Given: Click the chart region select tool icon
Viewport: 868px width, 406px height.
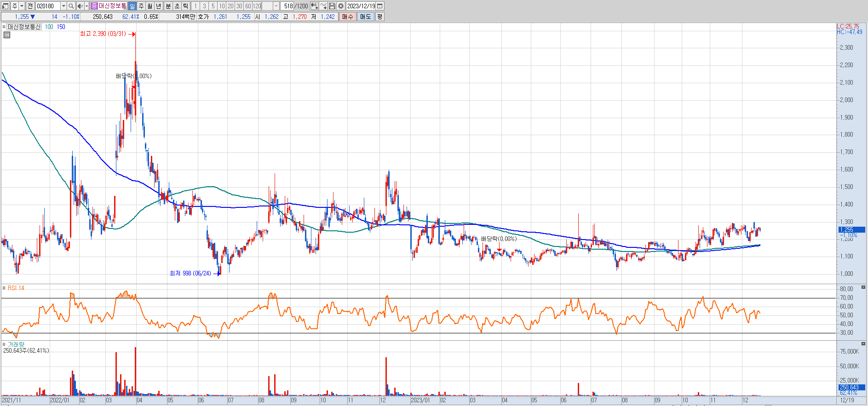Looking at the screenshot, I should pos(314,6).
